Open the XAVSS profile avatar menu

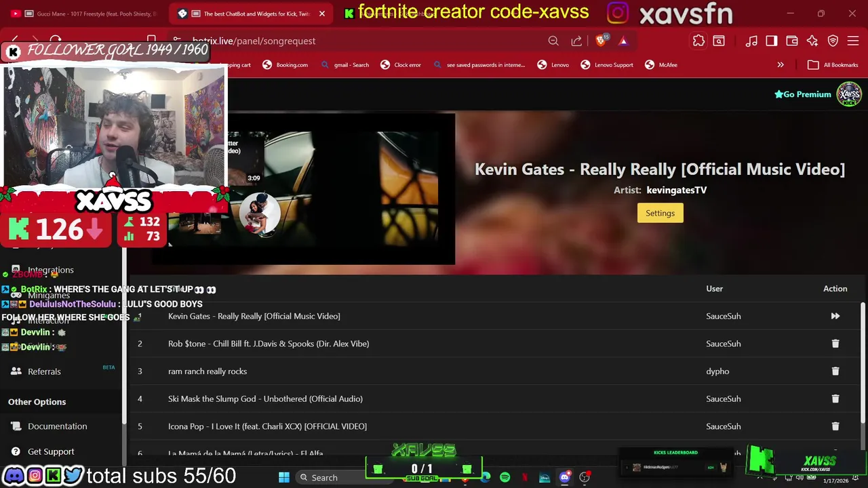click(x=849, y=94)
